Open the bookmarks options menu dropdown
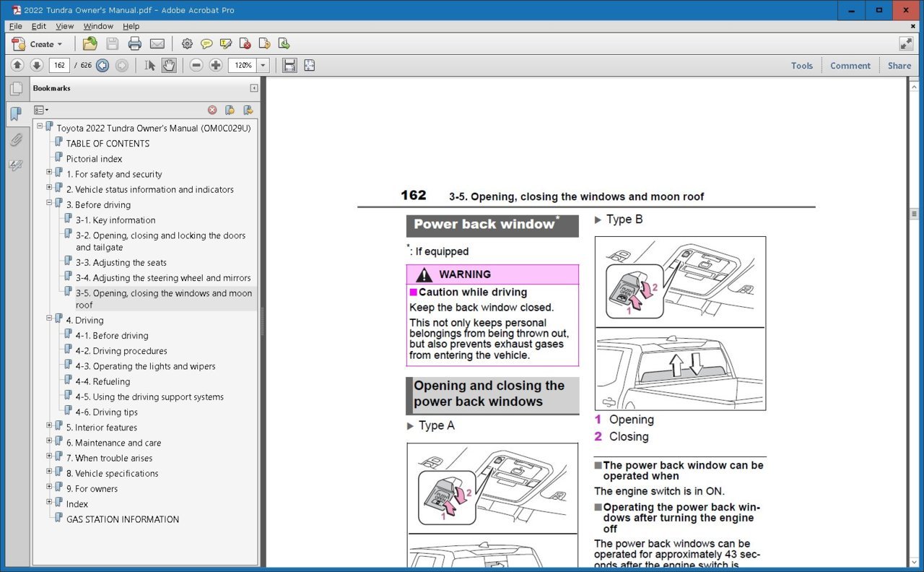Image resolution: width=924 pixels, height=572 pixels. click(42, 110)
